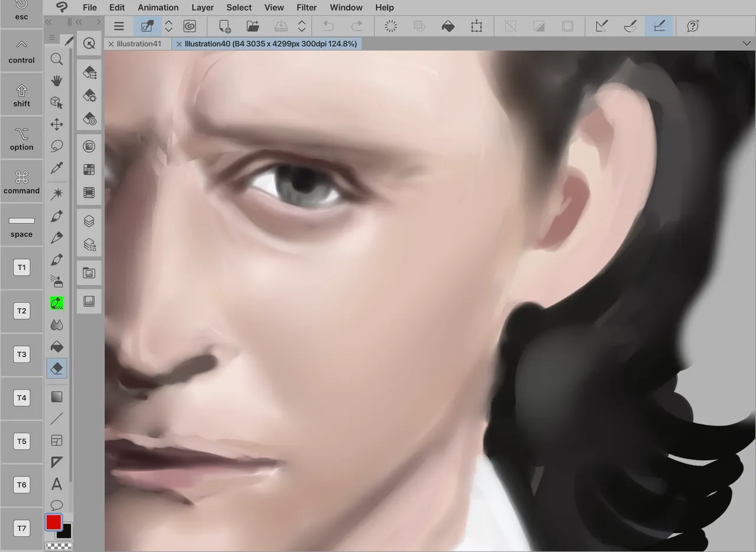Open the Layer Property palette icon
This screenshot has width=756, height=552.
89,244
